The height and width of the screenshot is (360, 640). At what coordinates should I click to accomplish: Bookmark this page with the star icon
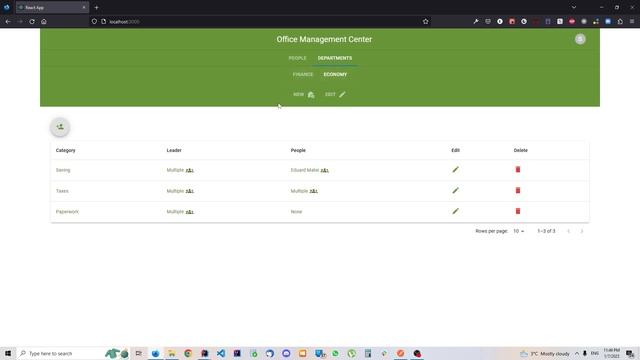(426, 22)
